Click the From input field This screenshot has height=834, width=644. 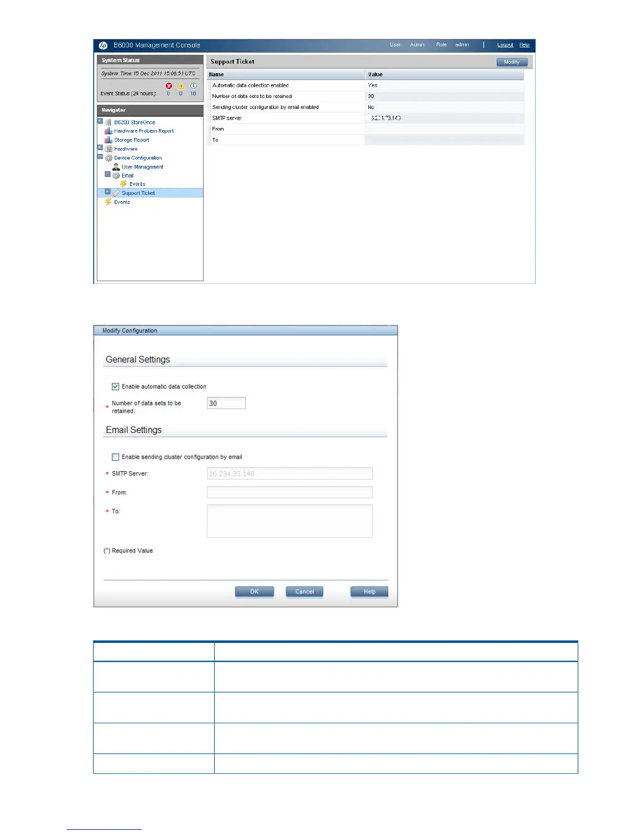[290, 492]
